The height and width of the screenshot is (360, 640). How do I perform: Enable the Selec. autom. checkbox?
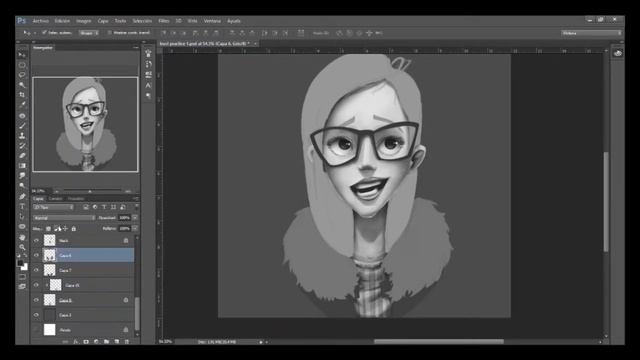pyautogui.click(x=44, y=33)
